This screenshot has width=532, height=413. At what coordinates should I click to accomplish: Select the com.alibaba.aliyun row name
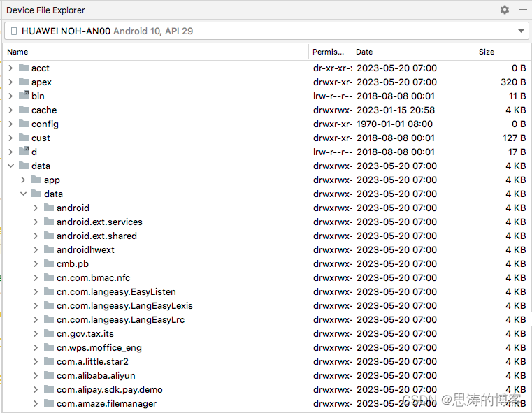click(x=96, y=376)
